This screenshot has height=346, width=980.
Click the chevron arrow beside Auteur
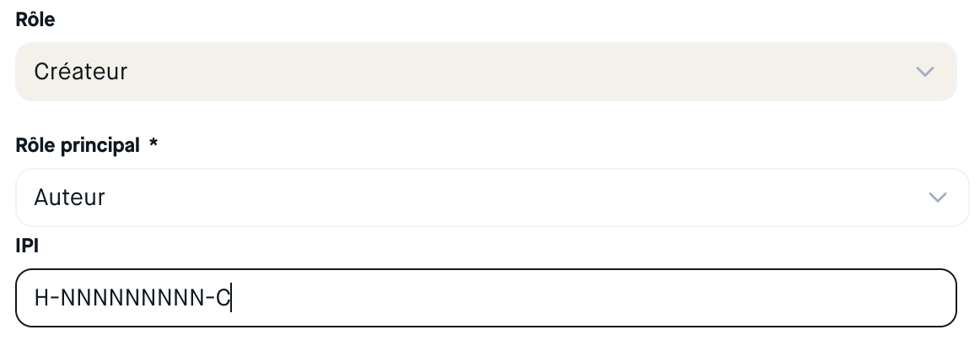(x=936, y=197)
